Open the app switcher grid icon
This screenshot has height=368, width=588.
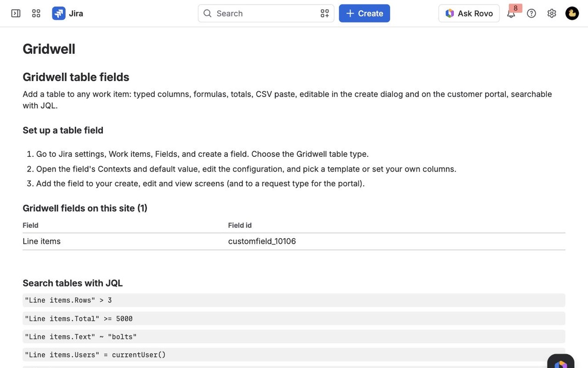point(36,13)
